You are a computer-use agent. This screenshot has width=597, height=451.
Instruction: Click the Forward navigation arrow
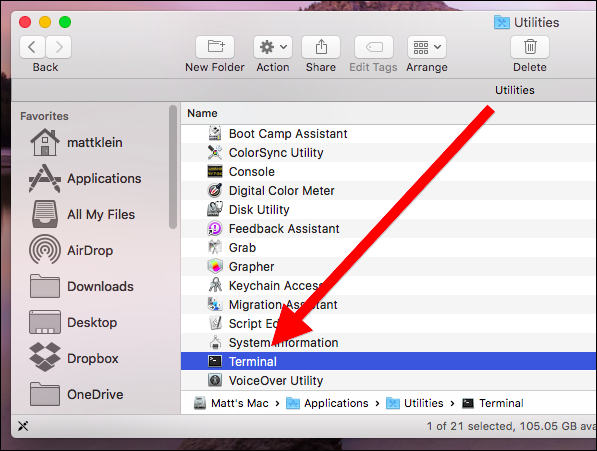[58, 47]
